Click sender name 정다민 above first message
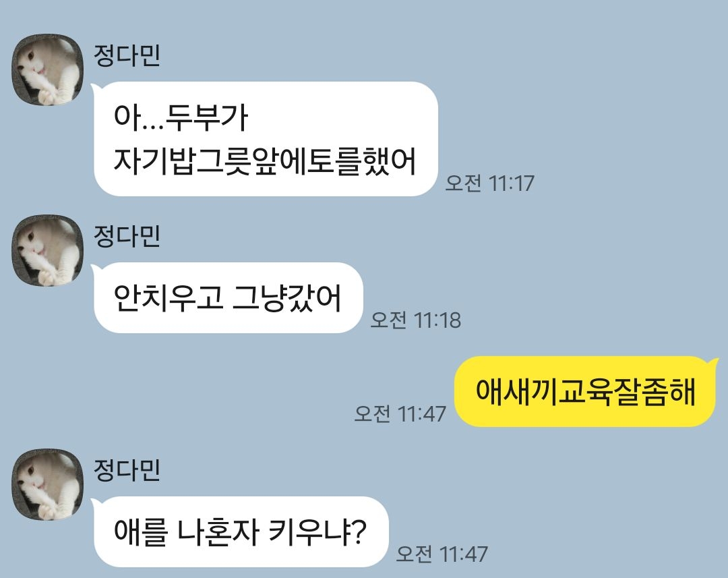Image resolution: width=728 pixels, height=578 pixels. (127, 55)
